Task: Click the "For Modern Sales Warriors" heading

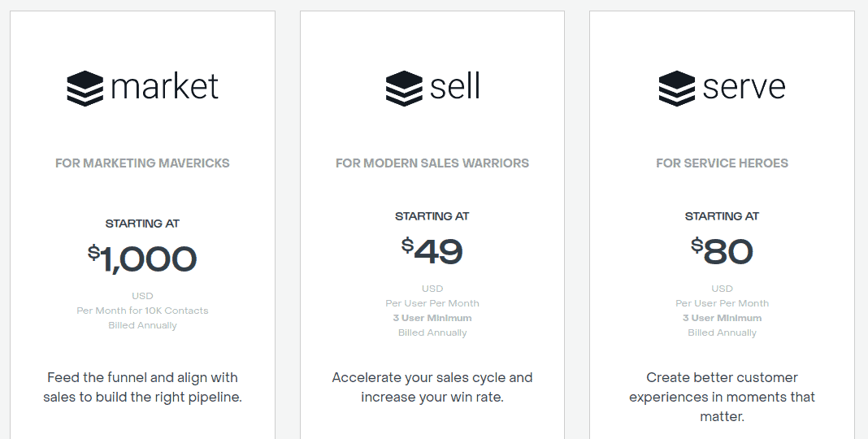Action: [432, 163]
